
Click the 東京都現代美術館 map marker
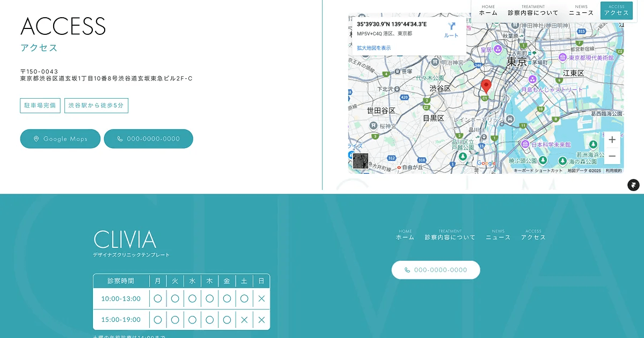click(x=562, y=57)
